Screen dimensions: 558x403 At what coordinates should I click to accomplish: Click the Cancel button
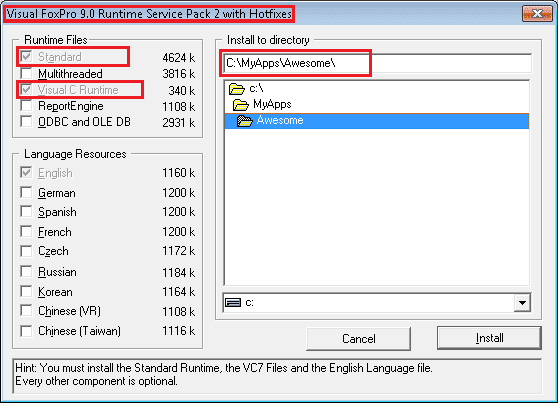click(x=358, y=339)
